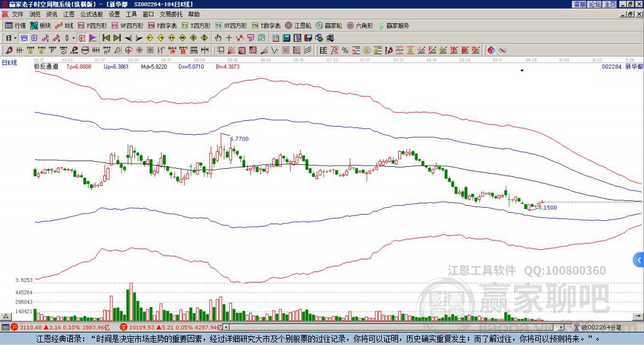
Task: Click the blue-red wave icon
Action: (502, 50)
